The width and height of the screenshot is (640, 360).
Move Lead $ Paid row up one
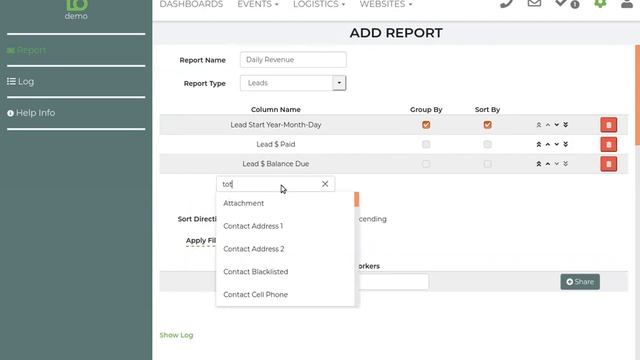pyautogui.click(x=548, y=144)
